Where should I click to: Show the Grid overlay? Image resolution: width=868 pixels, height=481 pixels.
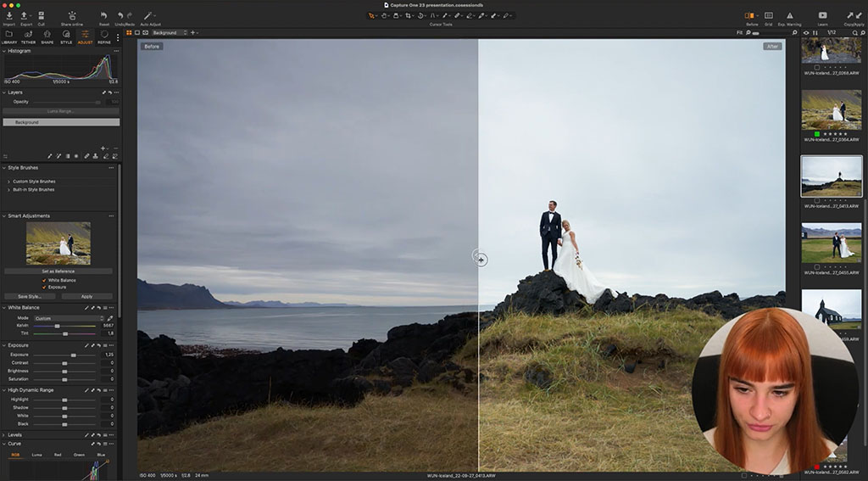tap(768, 16)
